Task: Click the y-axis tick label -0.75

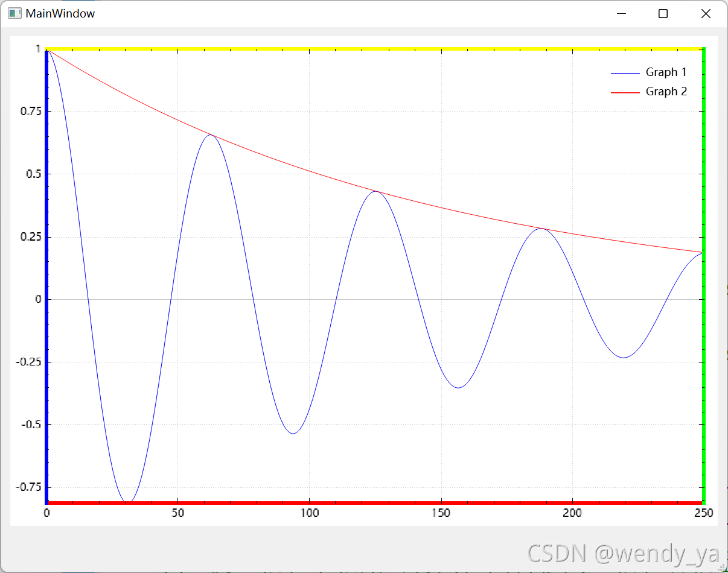Action: pos(28,487)
